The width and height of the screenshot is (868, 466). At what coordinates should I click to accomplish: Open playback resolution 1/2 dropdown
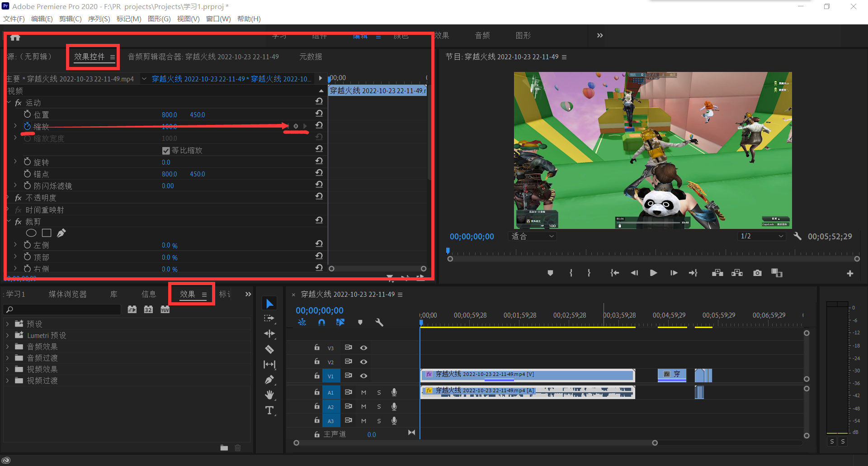762,236
